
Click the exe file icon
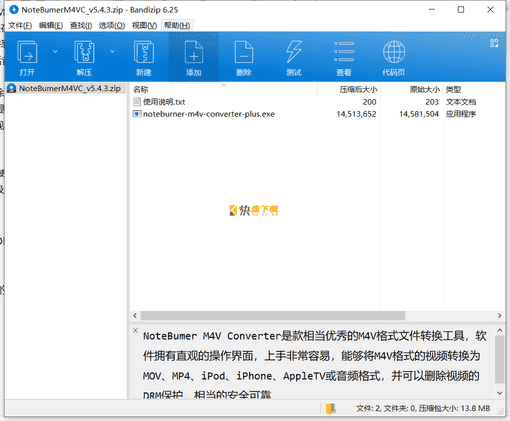(137, 114)
